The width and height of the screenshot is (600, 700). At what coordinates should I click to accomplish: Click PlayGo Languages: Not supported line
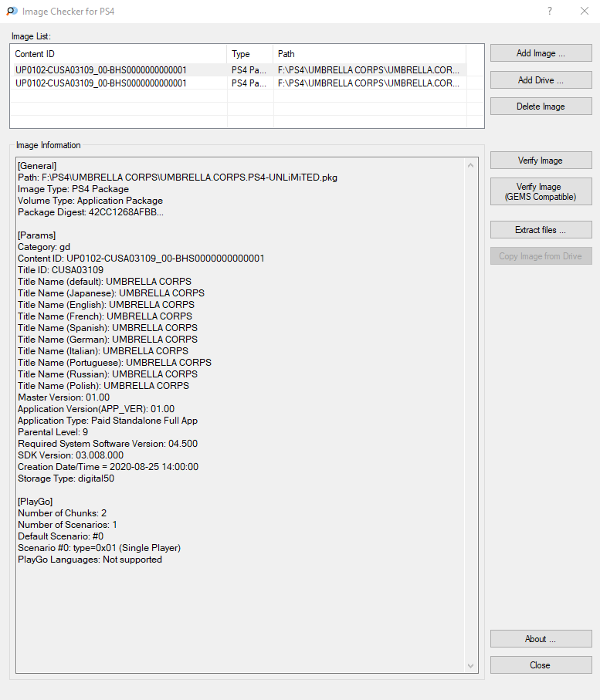pos(90,560)
